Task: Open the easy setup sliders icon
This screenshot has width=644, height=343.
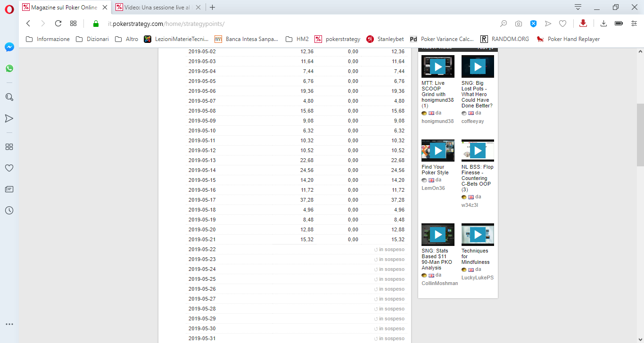Action: (x=634, y=24)
